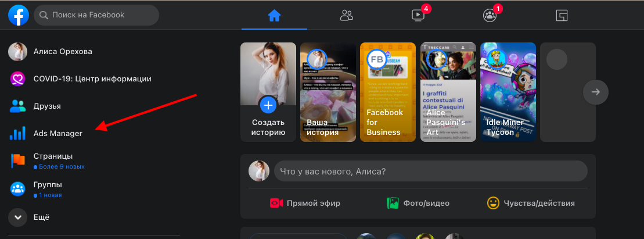This screenshot has height=239, width=644.
Task: Open Alice Pasquini's Art story
Action: [x=448, y=92]
